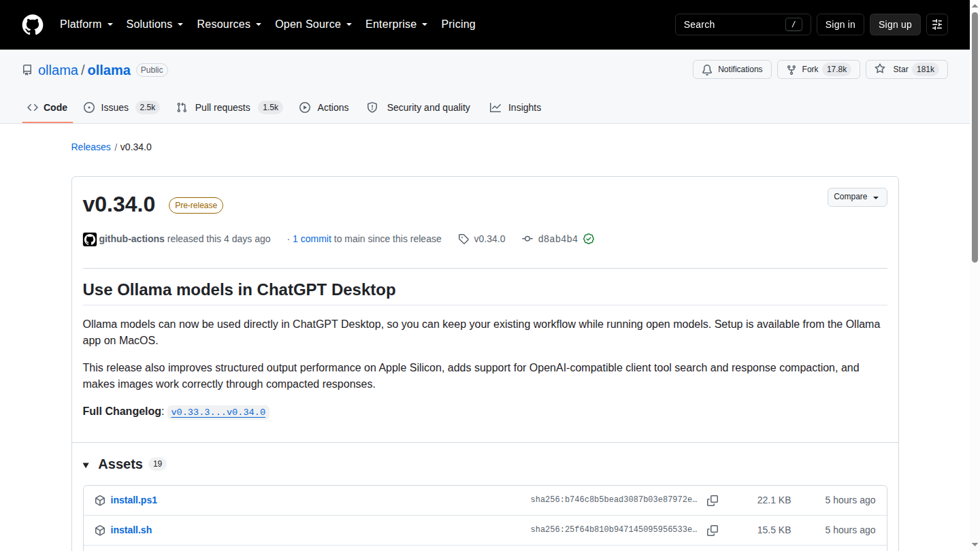
Task: Download the install.sh asset
Action: click(131, 530)
